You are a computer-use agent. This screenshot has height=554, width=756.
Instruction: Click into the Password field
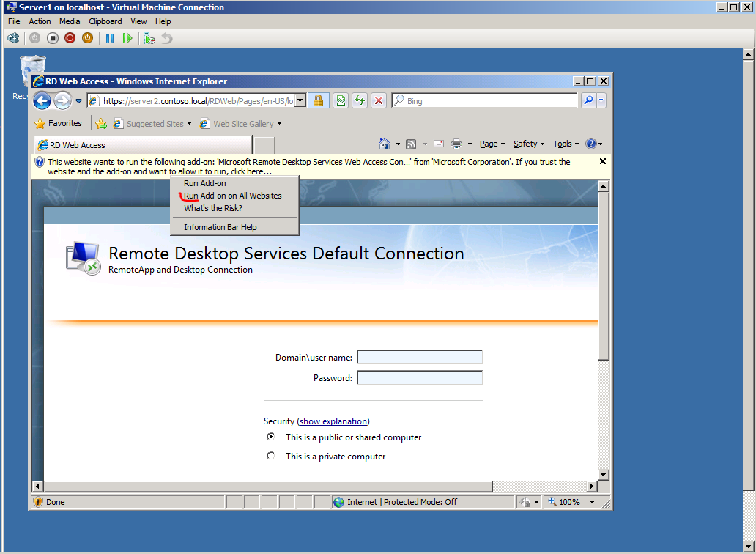420,377
